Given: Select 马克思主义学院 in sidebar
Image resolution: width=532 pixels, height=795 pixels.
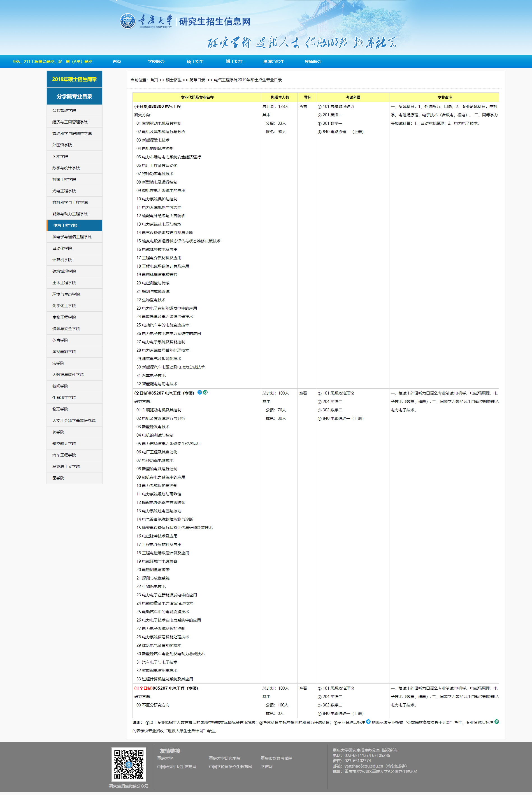Looking at the screenshot, I should [x=74, y=467].
